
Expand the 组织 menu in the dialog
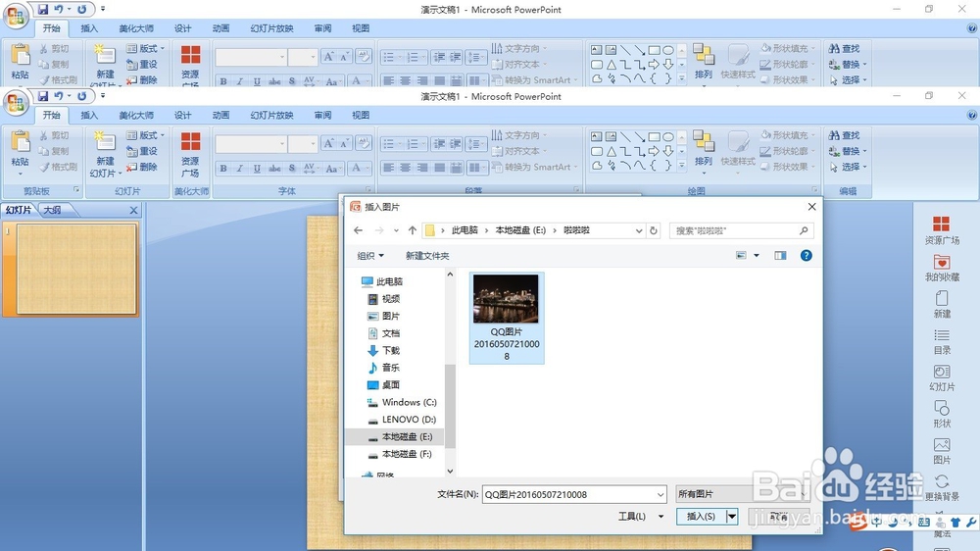click(x=370, y=255)
